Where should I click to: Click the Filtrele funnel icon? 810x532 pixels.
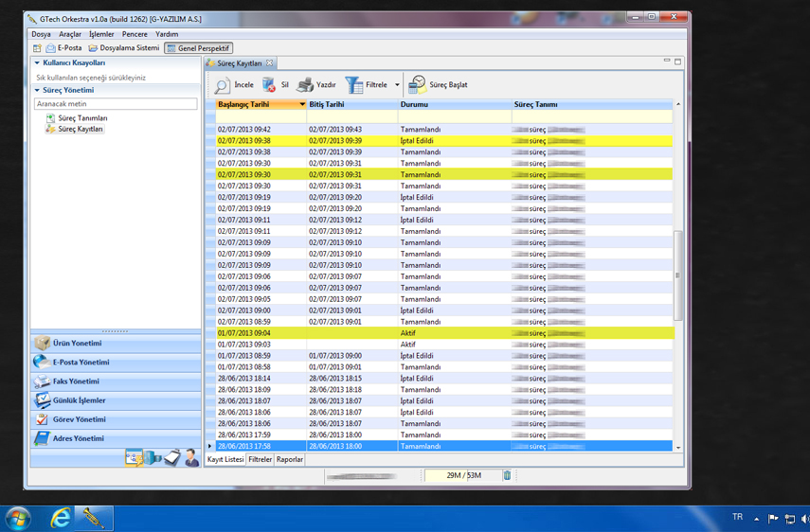pyautogui.click(x=354, y=84)
